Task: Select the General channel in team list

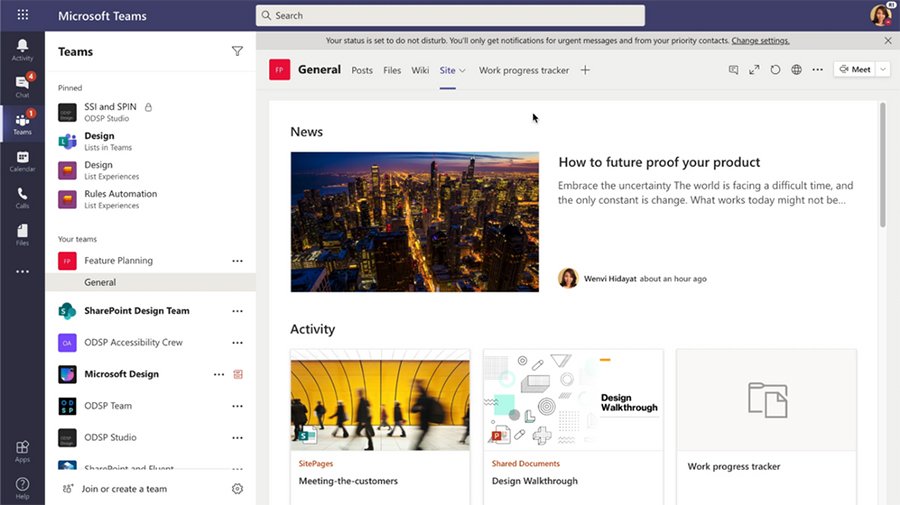Action: pos(150,282)
